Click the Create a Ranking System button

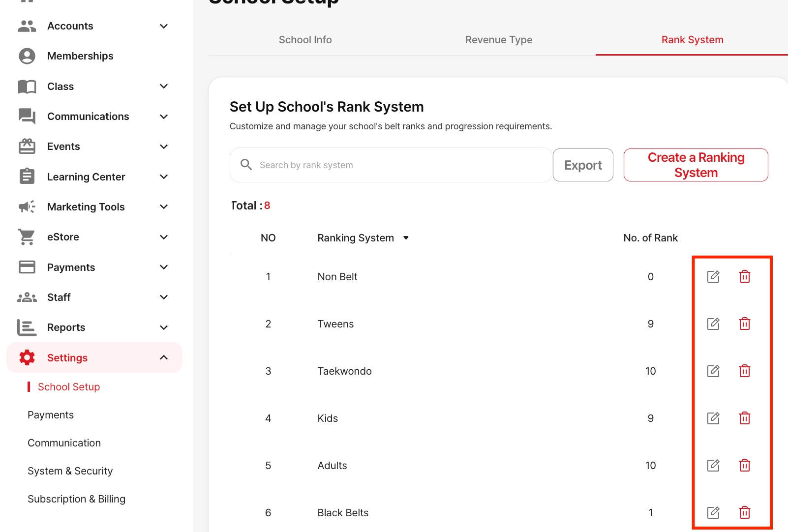(x=696, y=165)
